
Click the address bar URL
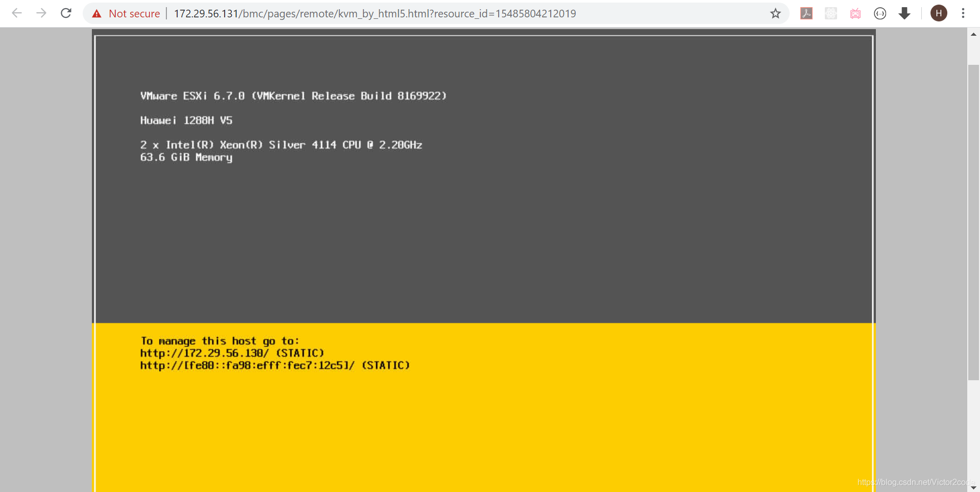click(375, 14)
